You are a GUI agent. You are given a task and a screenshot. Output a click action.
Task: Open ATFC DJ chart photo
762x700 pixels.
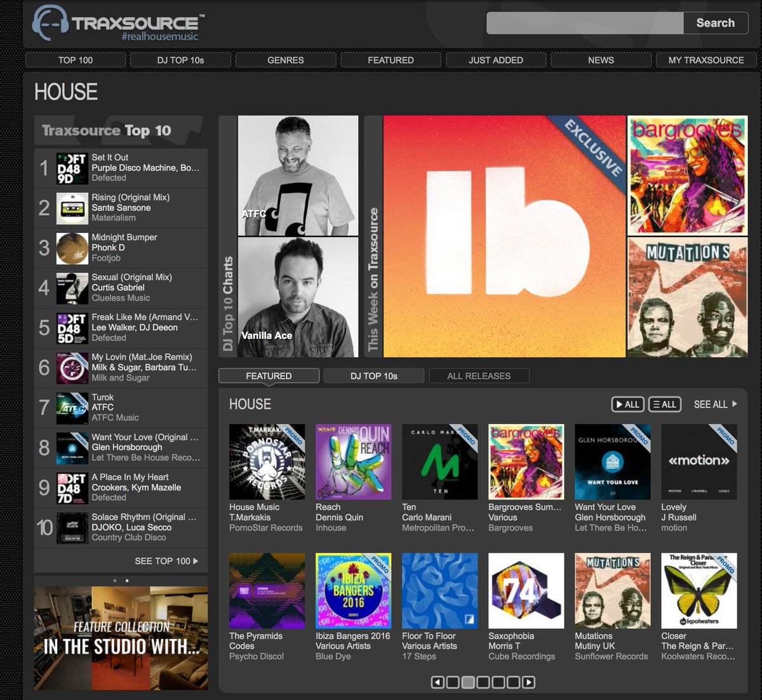[298, 175]
